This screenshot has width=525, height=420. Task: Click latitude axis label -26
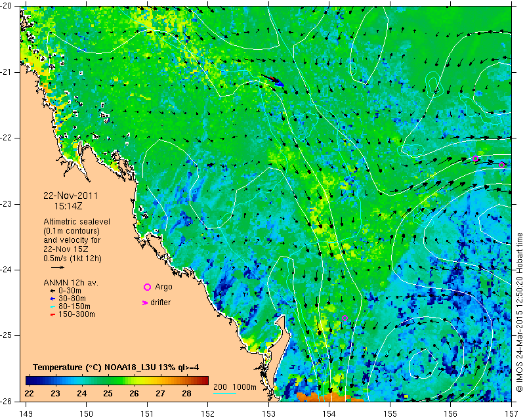click(x=6, y=401)
